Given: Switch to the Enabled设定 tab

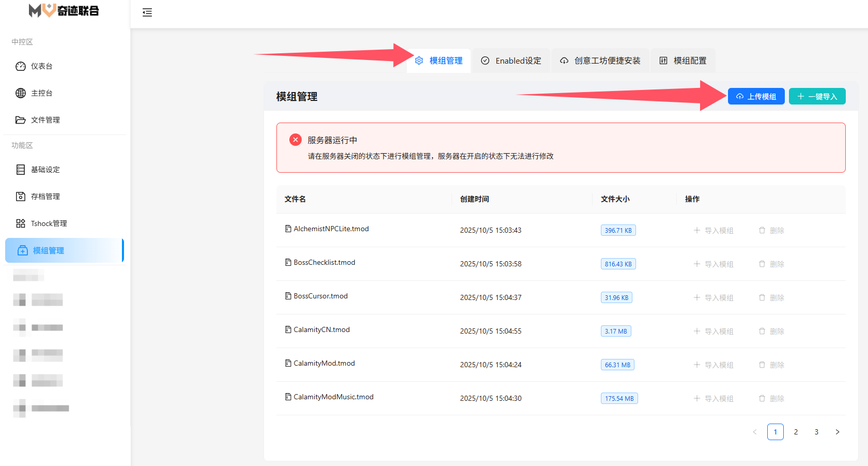Looking at the screenshot, I should click(511, 61).
